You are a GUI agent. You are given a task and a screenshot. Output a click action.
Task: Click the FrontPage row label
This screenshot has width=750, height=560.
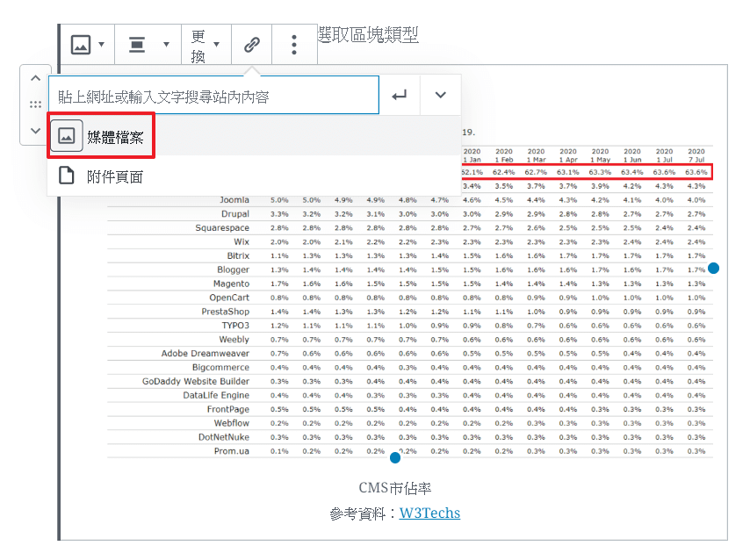tap(228, 409)
